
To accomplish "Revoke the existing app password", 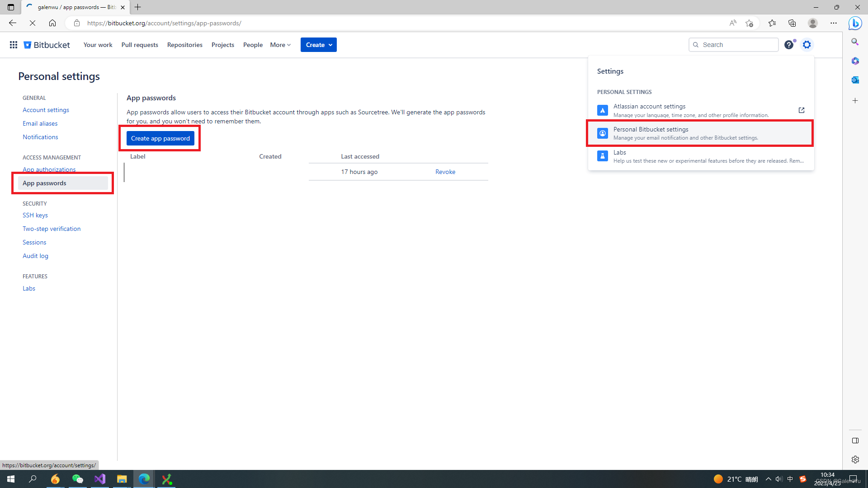I will click(x=445, y=172).
